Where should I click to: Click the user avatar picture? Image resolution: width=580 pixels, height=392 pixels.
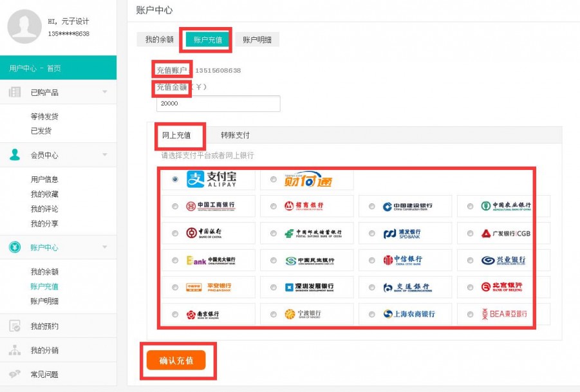pyautogui.click(x=24, y=26)
